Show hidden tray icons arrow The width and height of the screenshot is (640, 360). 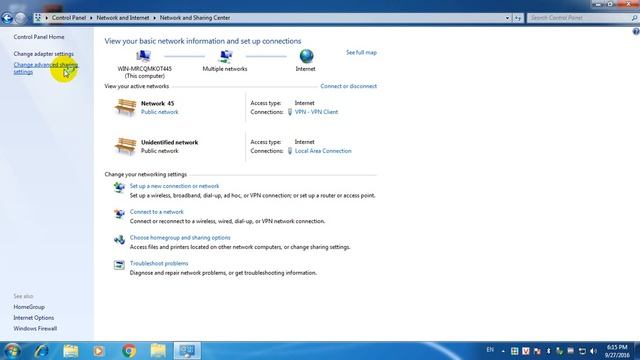[503, 351]
